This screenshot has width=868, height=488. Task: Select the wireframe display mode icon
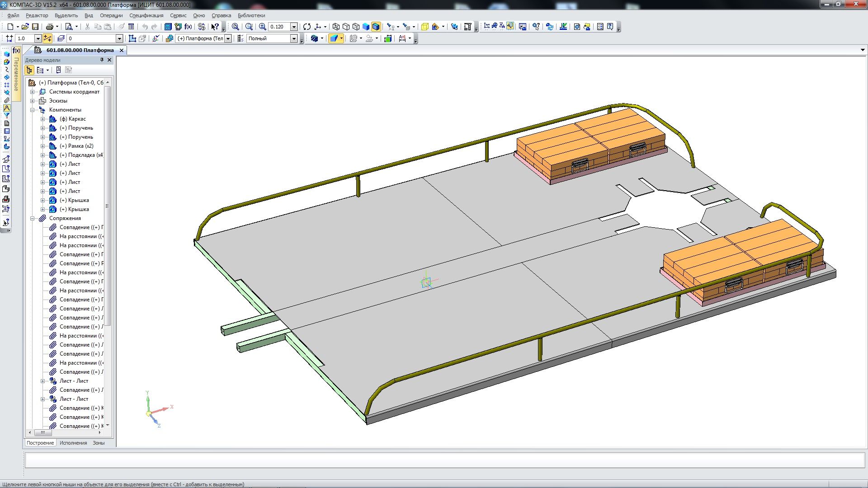(336, 27)
